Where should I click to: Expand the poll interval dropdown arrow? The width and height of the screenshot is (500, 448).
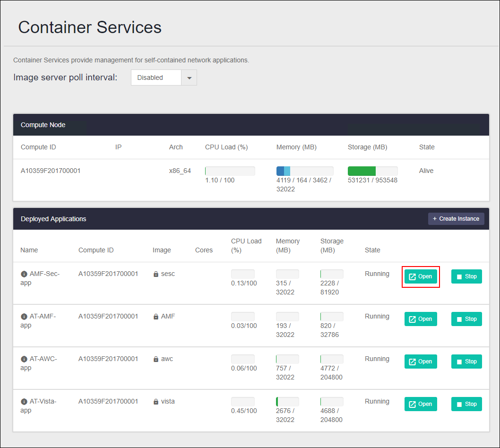[x=189, y=78]
